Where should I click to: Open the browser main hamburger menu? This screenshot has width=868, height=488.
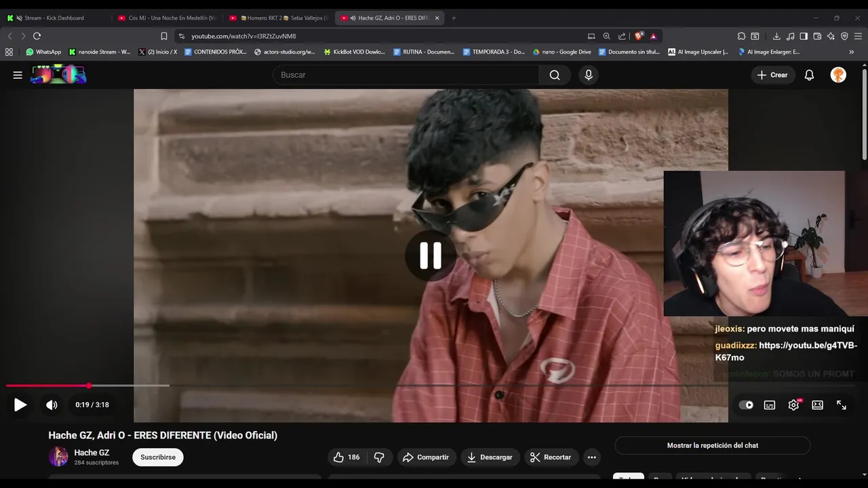(859, 36)
